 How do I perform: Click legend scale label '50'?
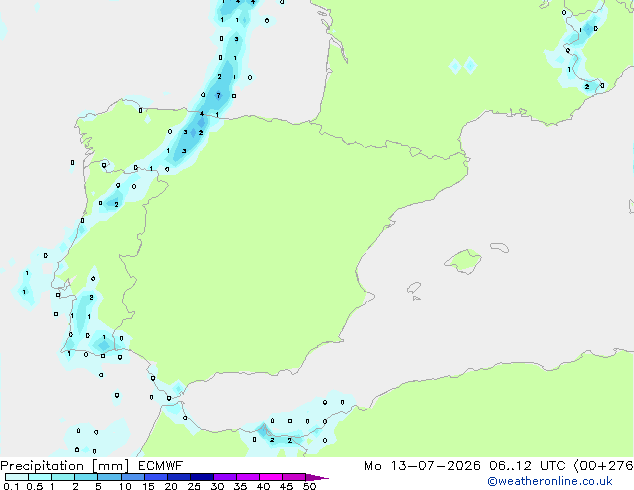pyautogui.click(x=309, y=486)
